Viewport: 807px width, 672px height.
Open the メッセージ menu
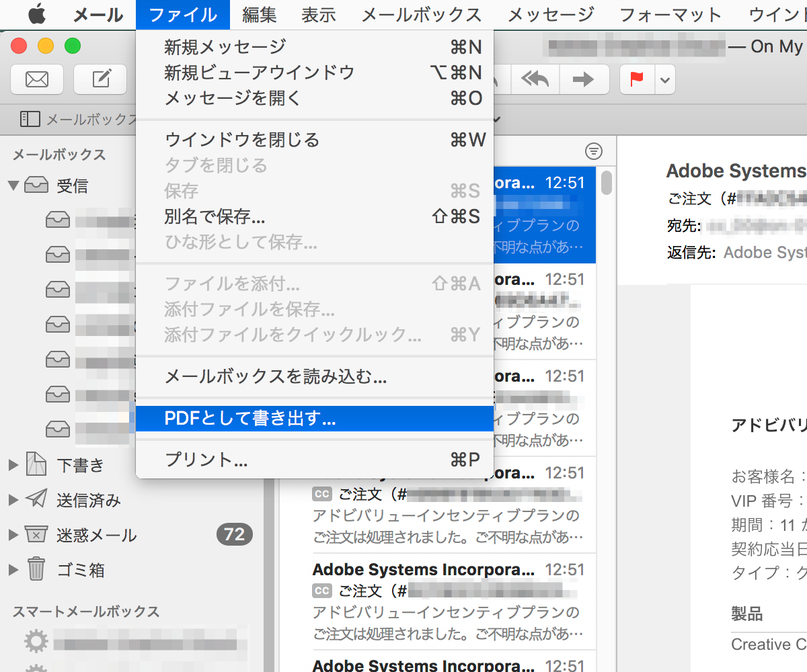551,14
